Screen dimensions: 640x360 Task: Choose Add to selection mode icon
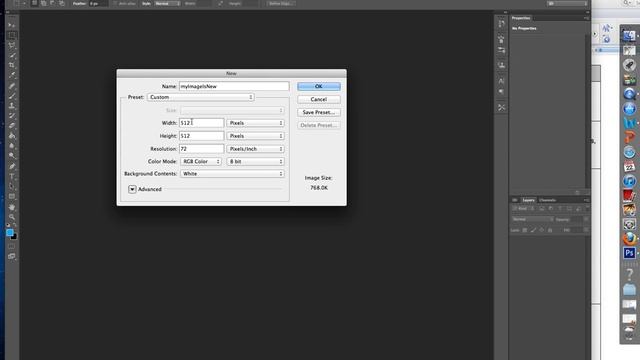(x=43, y=3)
